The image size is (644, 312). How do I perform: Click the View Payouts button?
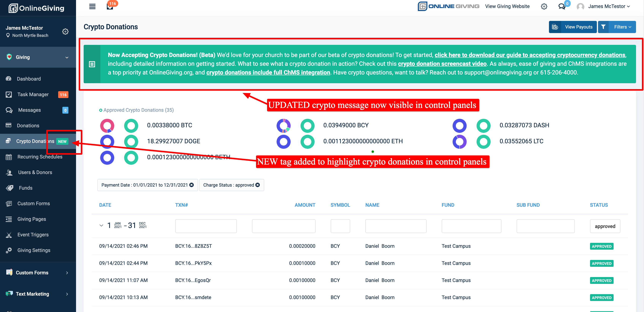(x=573, y=27)
